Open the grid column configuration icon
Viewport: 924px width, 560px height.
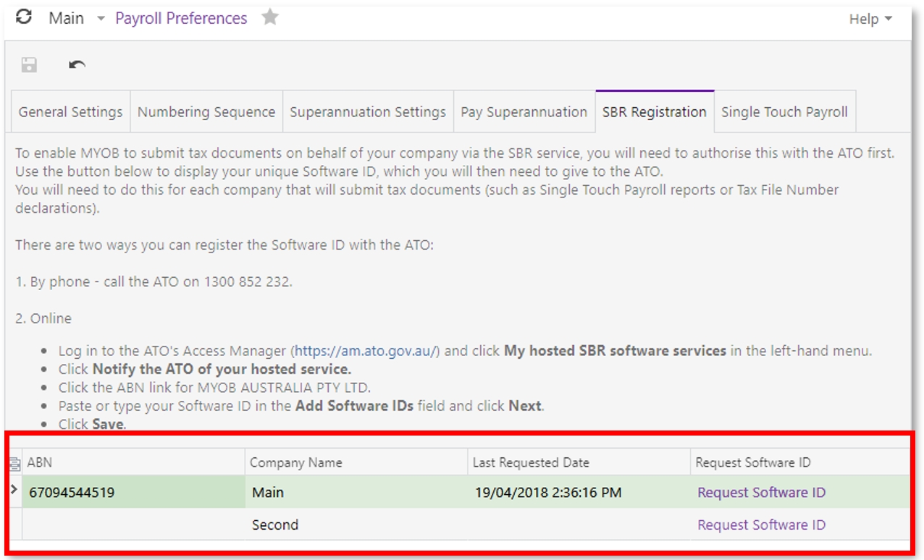point(14,463)
